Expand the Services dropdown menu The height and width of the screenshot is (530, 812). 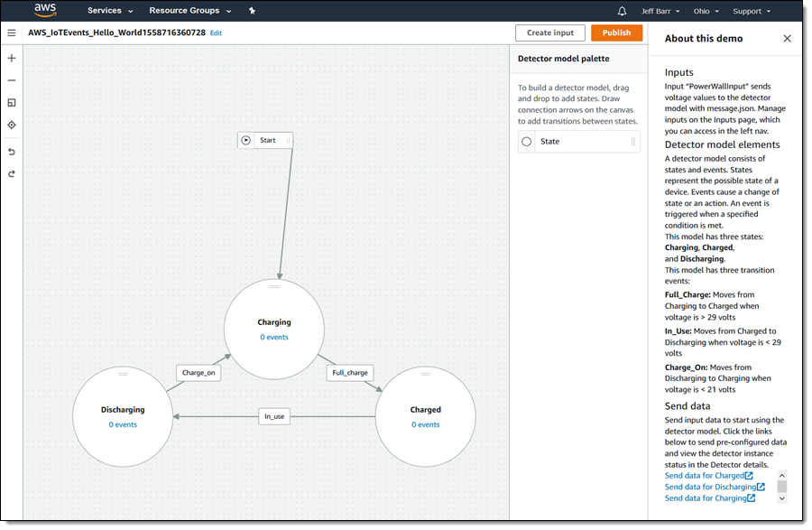coord(110,11)
